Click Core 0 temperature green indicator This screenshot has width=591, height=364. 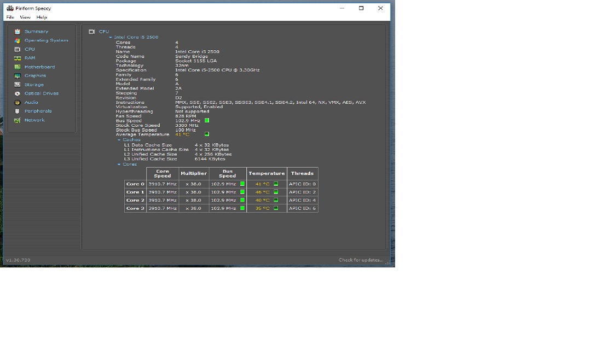[x=276, y=184]
